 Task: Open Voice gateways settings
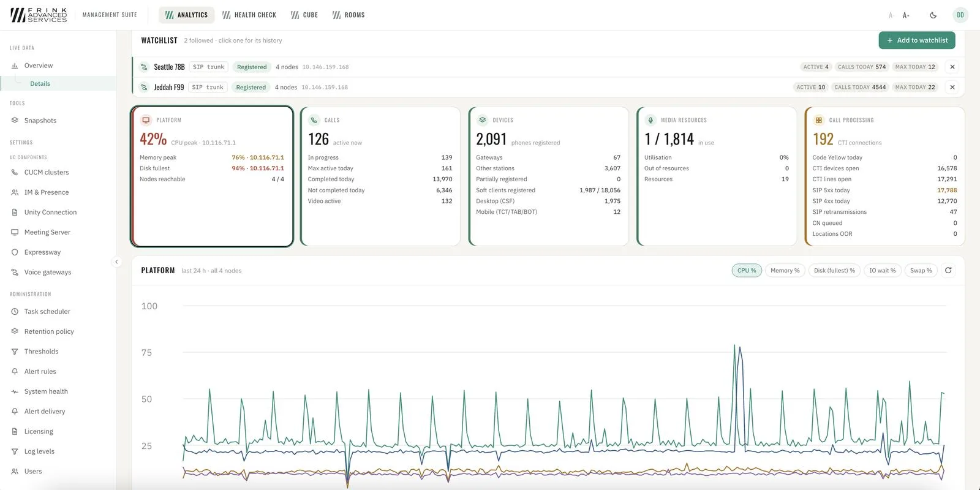click(58, 272)
